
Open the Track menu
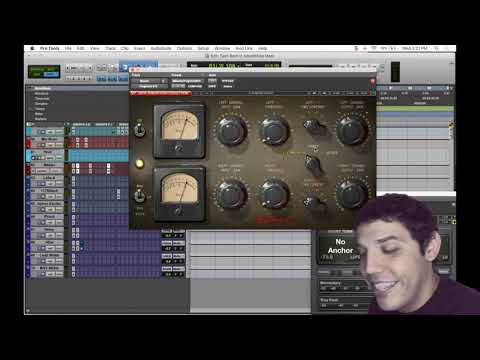110,48
